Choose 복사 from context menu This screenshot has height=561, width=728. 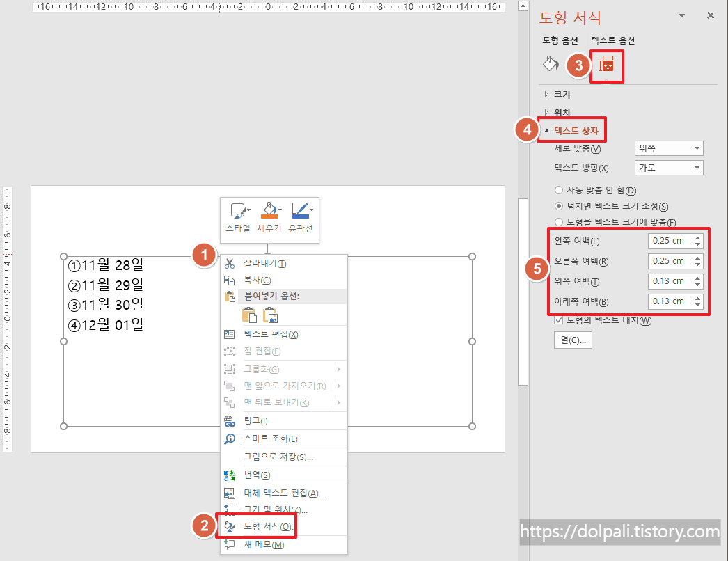click(x=284, y=280)
